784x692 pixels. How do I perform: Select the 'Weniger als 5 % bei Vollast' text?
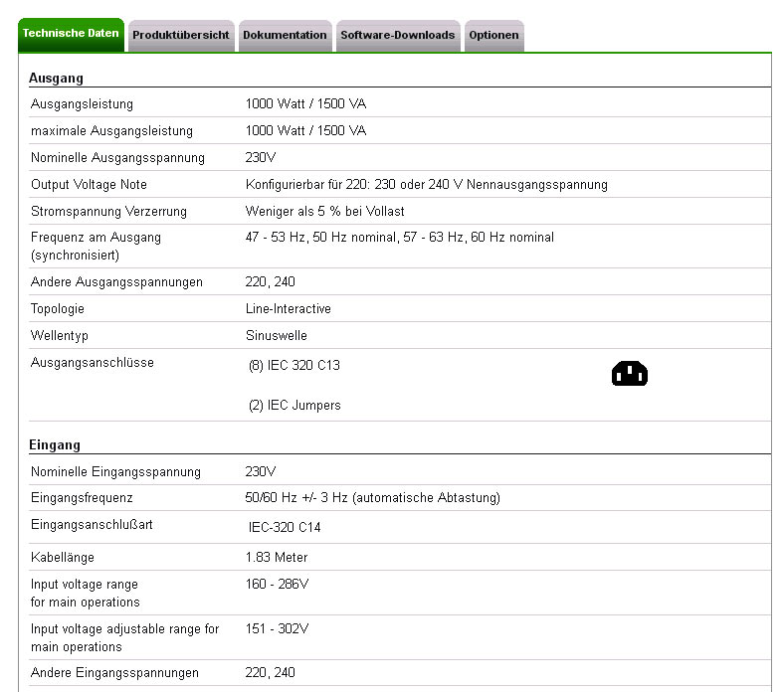click(324, 212)
